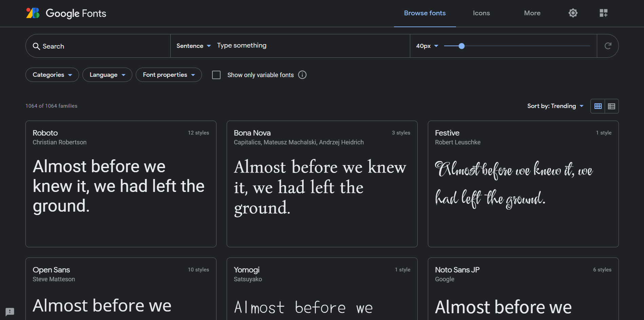Click the Roboto preview sentence

pos(119,186)
